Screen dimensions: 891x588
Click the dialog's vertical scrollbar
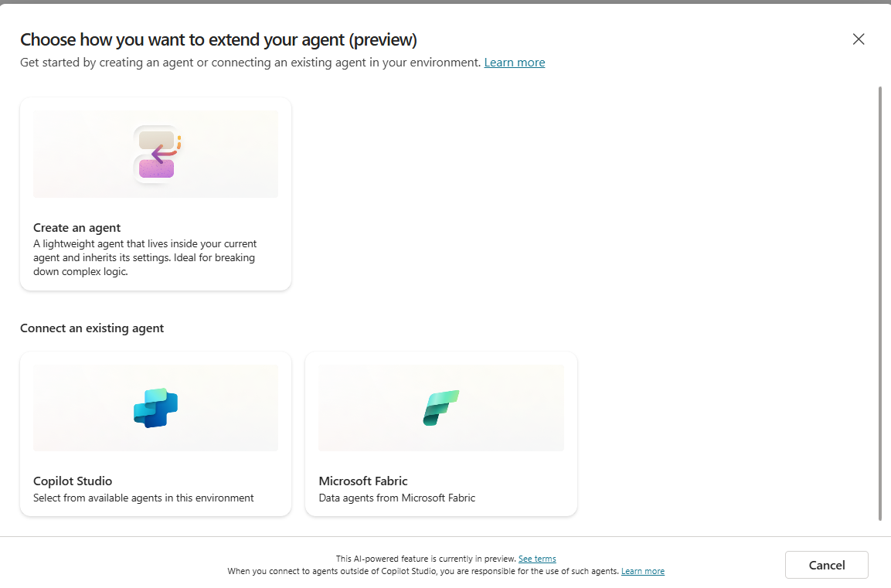tap(880, 304)
